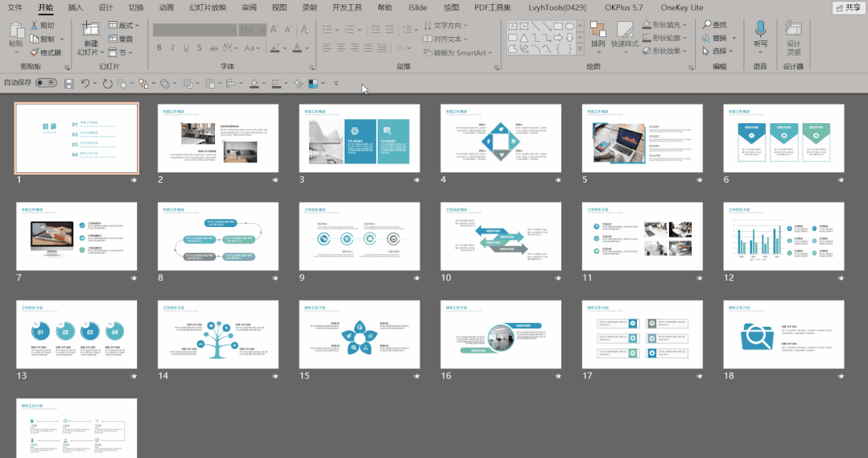
Task: Select the rectangle shape in shapes gallery
Action: 558,26
